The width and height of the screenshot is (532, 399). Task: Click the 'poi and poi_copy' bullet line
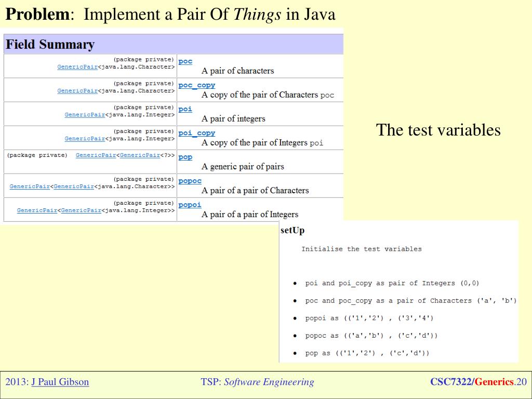[x=392, y=283]
